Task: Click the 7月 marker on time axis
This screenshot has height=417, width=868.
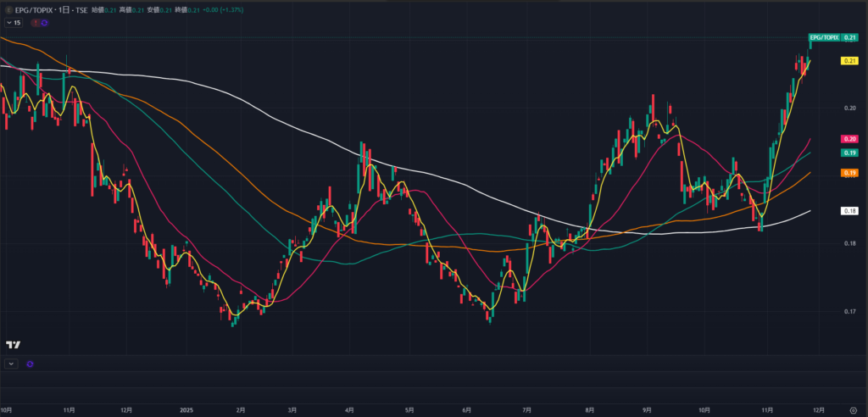Action: point(527,409)
